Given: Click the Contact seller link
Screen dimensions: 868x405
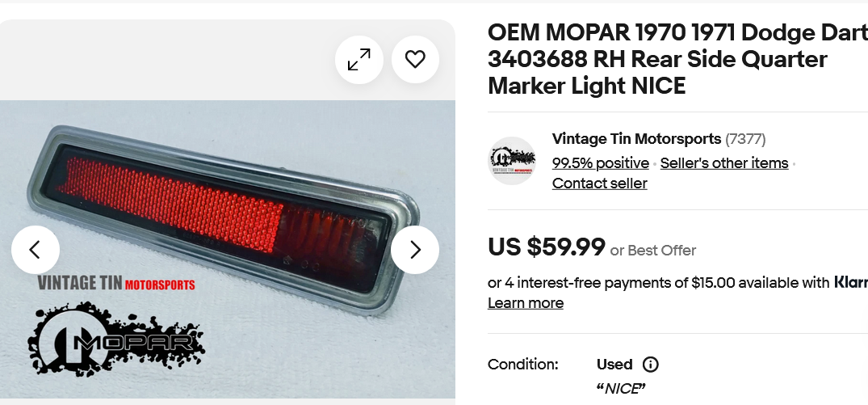Looking at the screenshot, I should click(599, 184).
